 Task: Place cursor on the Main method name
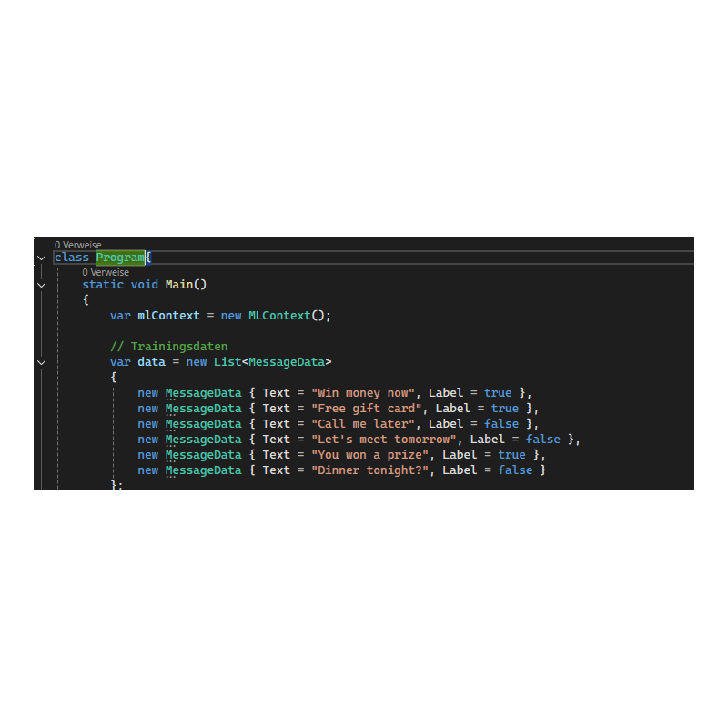click(x=178, y=285)
